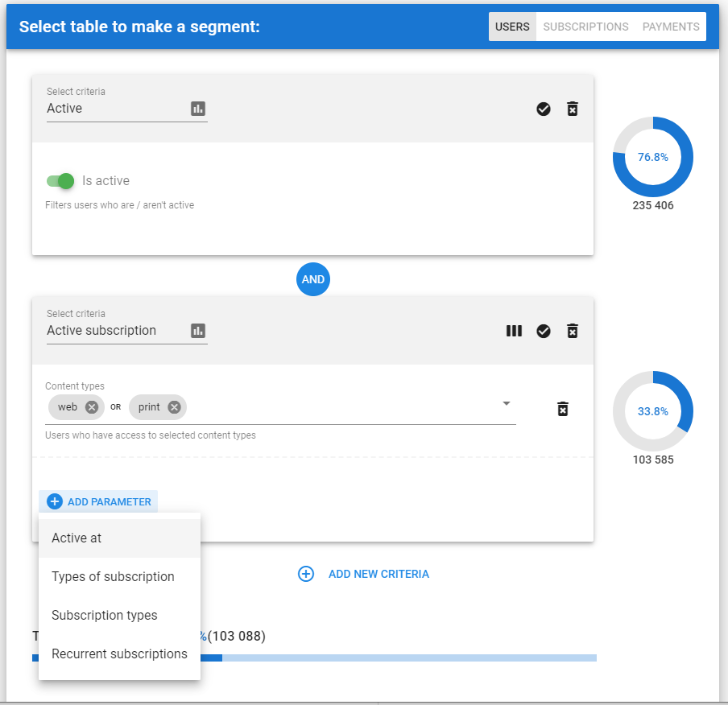This screenshot has width=728, height=705.
Task: Select Types of subscription from the menu
Action: coord(113,576)
